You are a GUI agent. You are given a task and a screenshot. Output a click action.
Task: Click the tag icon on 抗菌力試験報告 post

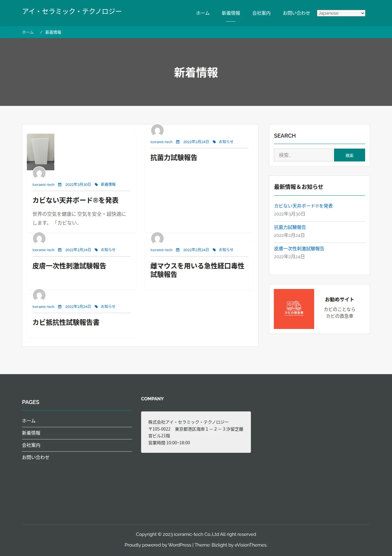tap(214, 142)
